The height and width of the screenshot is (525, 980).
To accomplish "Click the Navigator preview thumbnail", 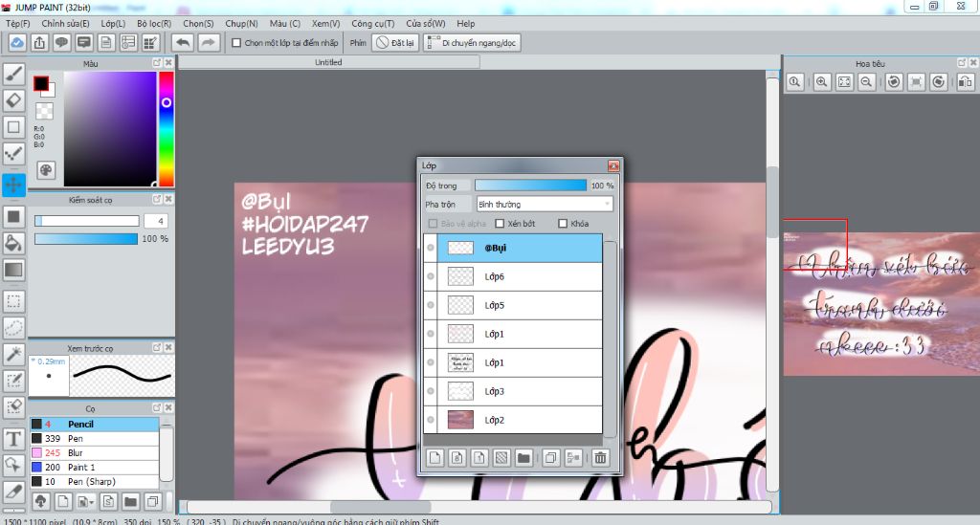I will [880, 304].
